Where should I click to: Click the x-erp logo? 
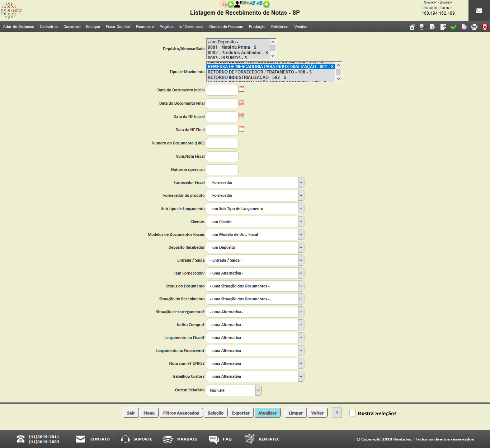coord(11,10)
